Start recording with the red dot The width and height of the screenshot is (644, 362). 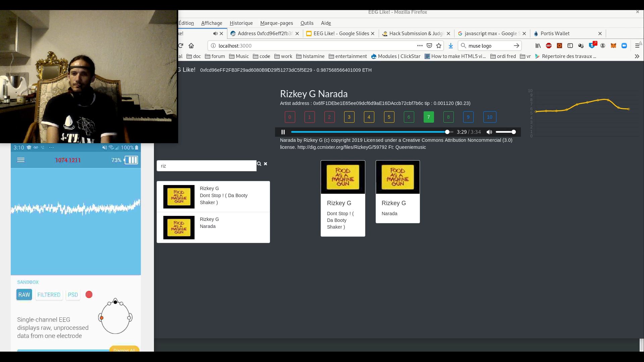(89, 295)
